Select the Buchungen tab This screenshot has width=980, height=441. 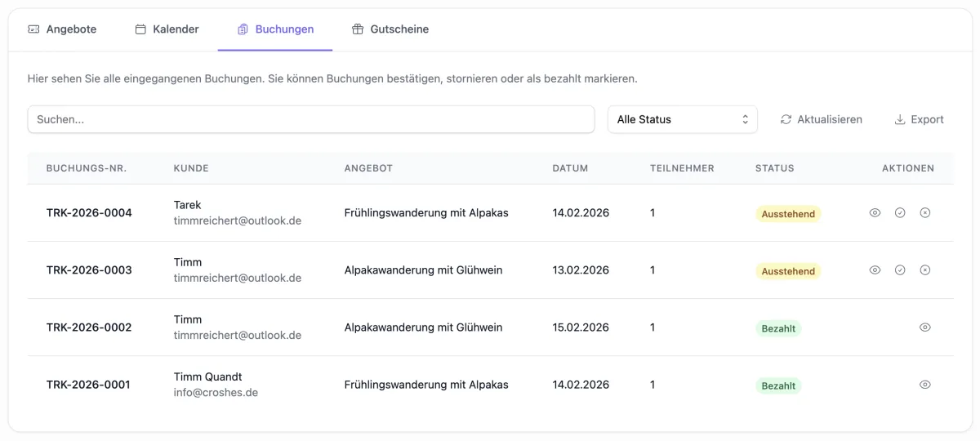point(275,29)
